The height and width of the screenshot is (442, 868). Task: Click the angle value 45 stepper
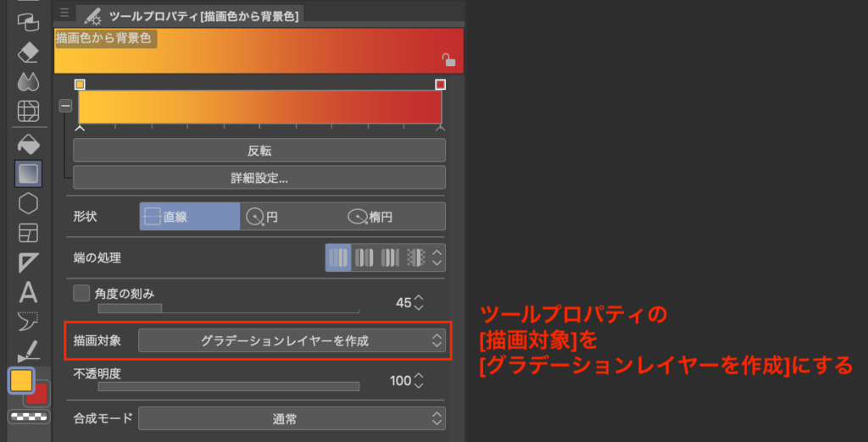click(x=419, y=302)
